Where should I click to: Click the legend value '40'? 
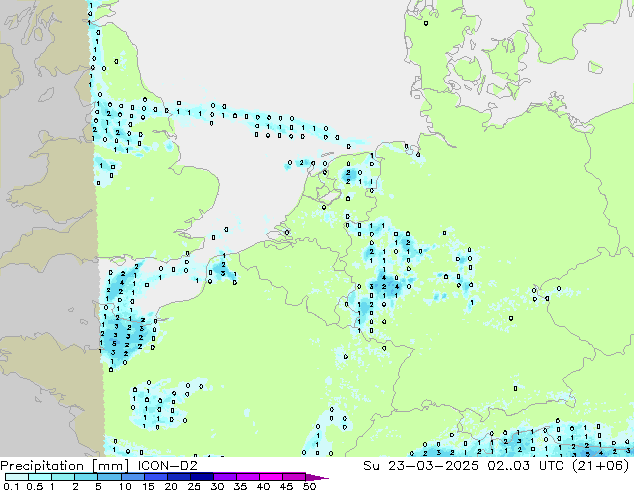(x=263, y=486)
